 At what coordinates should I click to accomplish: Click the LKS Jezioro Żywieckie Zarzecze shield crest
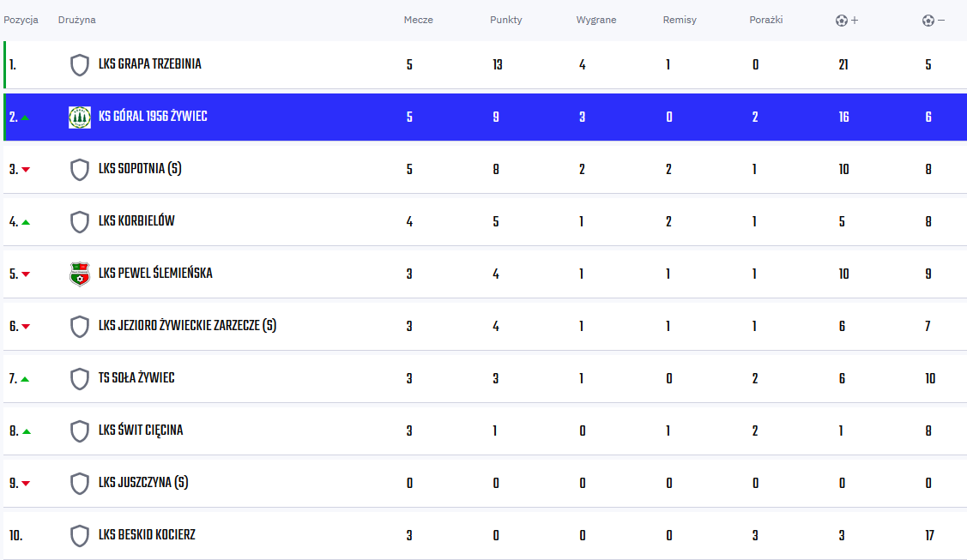pos(80,327)
